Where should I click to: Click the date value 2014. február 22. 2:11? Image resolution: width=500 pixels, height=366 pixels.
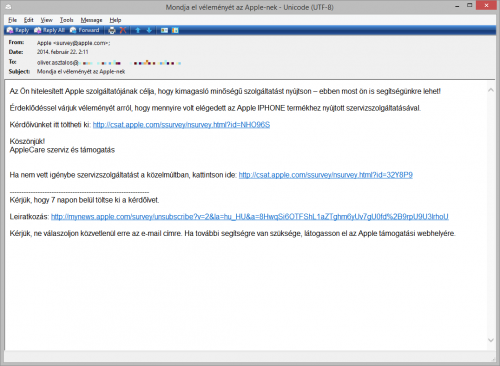63,52
